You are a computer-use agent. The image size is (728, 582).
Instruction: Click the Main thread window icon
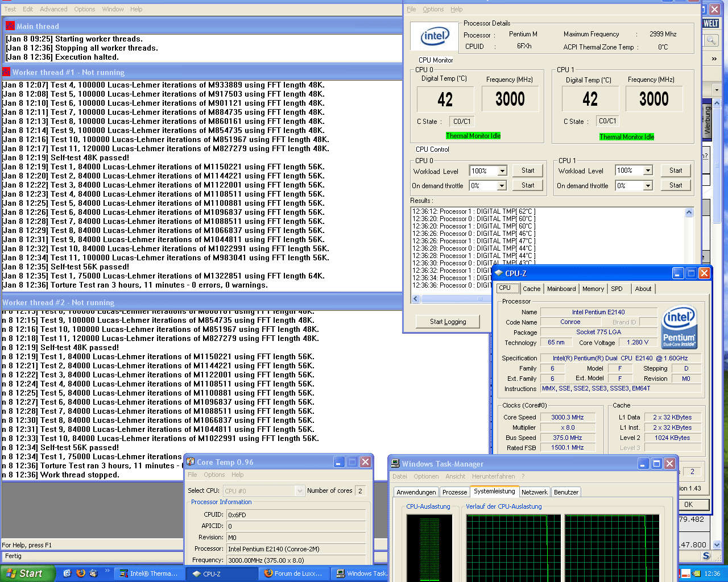[x=10, y=26]
